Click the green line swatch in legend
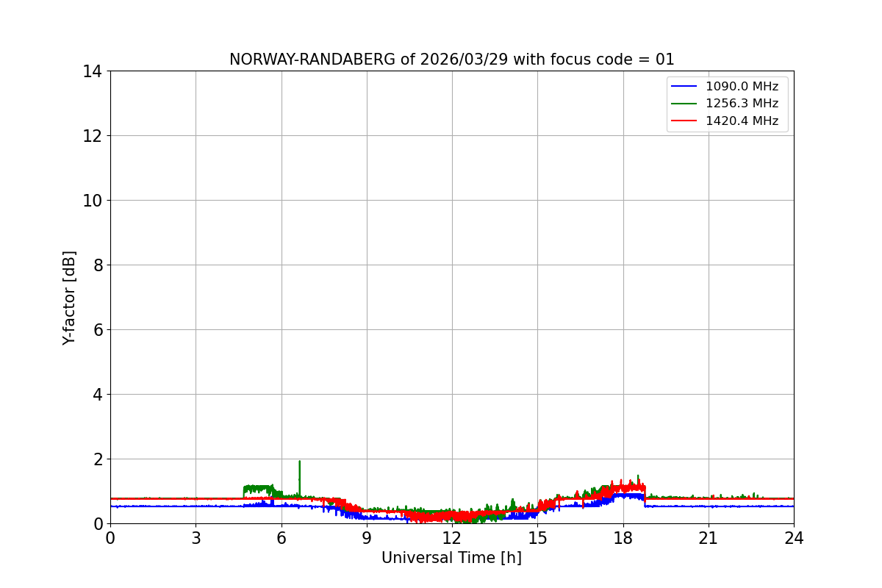This screenshot has width=882, height=588. click(684, 104)
